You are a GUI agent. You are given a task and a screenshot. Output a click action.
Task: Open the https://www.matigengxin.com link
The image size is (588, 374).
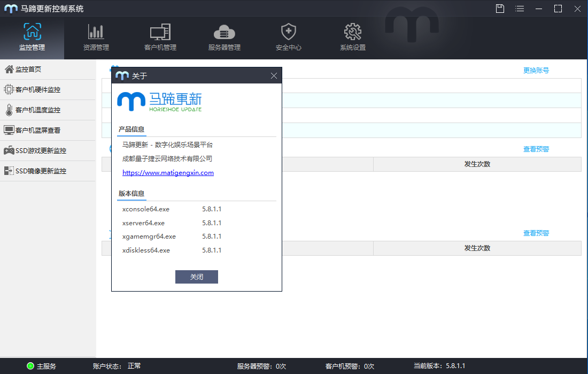pyautogui.click(x=168, y=173)
